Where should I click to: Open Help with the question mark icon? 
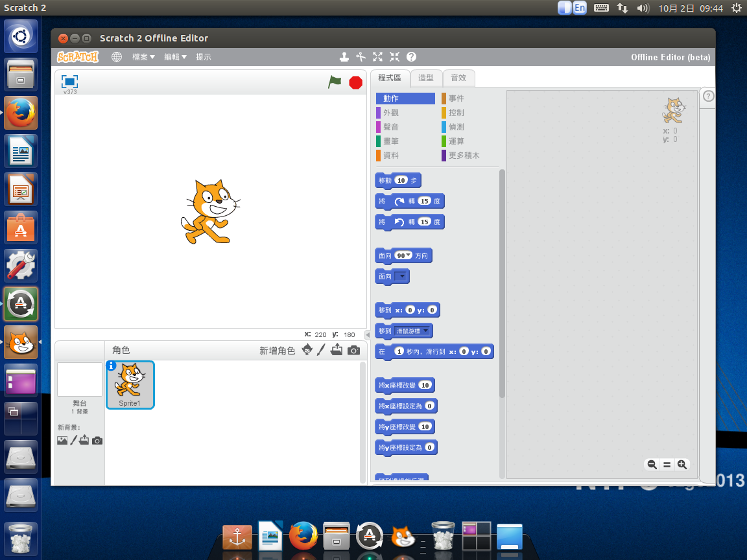click(x=411, y=57)
